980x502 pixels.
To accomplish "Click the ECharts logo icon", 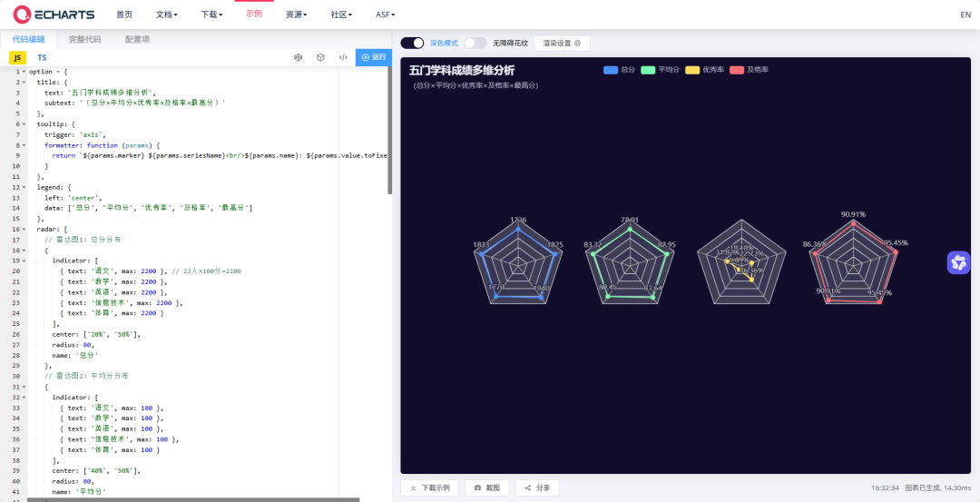I will pyautogui.click(x=21, y=15).
